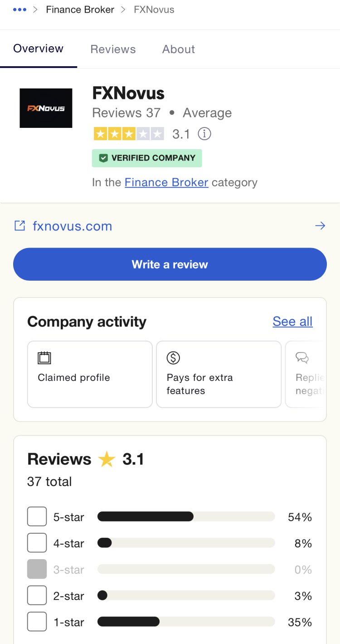Image resolution: width=340 pixels, height=644 pixels.
Task: Click the FXNovus company logo
Action: [46, 108]
